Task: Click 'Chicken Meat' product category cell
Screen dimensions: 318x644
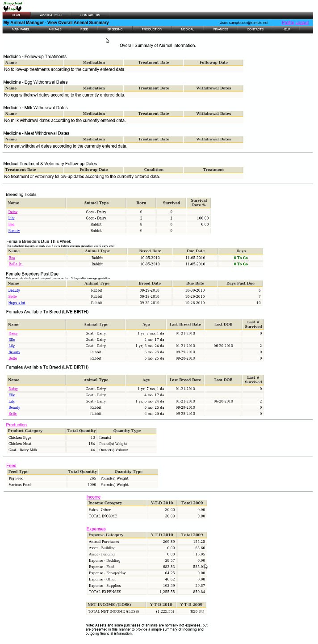Action: click(x=36, y=443)
